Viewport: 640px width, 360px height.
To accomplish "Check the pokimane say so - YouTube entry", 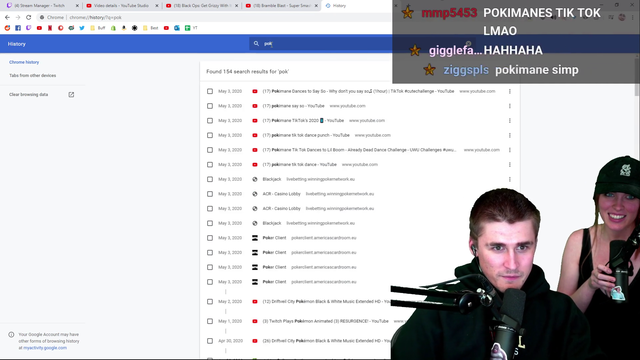I will (x=210, y=106).
